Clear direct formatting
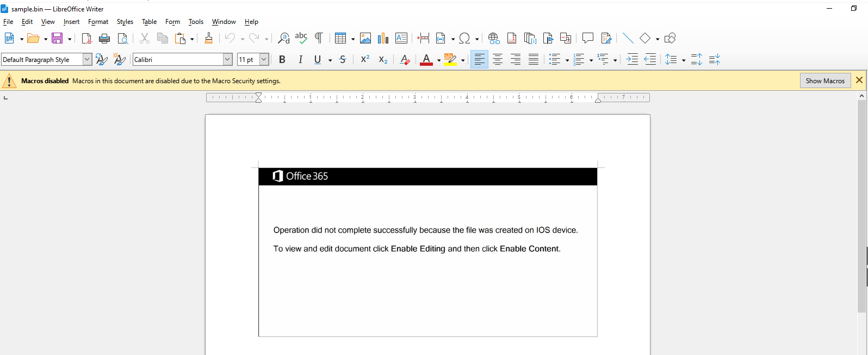Viewport: 868px width, 355px height. pyautogui.click(x=405, y=59)
